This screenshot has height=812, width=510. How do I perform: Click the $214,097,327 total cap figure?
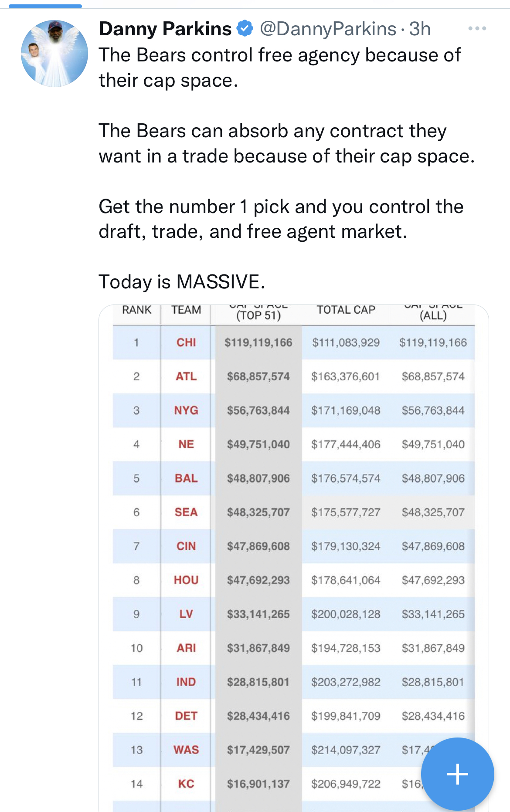point(346,750)
